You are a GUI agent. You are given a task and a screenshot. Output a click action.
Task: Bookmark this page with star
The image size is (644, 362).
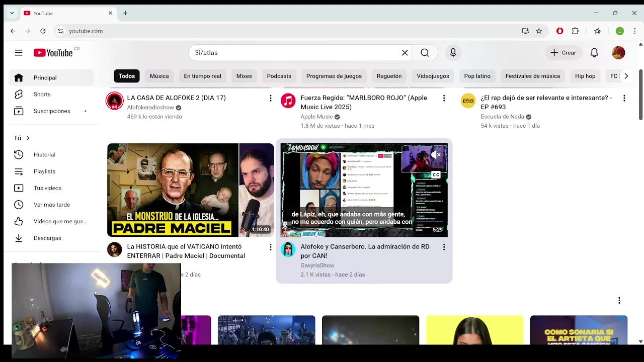pos(539,31)
